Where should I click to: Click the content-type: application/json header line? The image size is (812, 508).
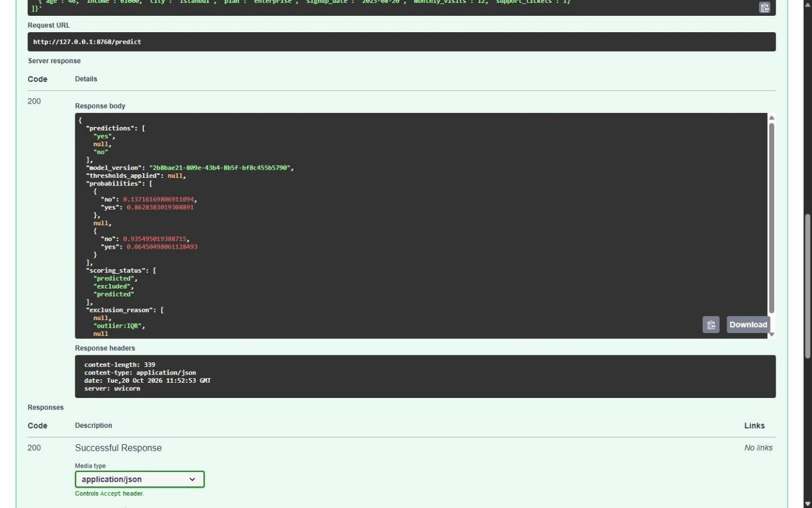pos(140,373)
